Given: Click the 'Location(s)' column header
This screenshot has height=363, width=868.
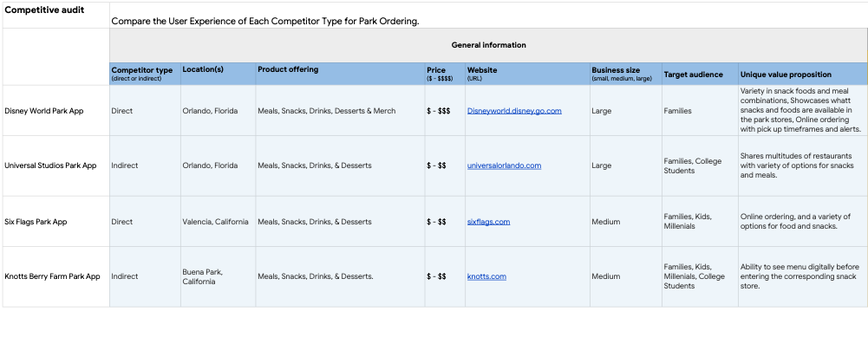Looking at the screenshot, I should [219, 74].
